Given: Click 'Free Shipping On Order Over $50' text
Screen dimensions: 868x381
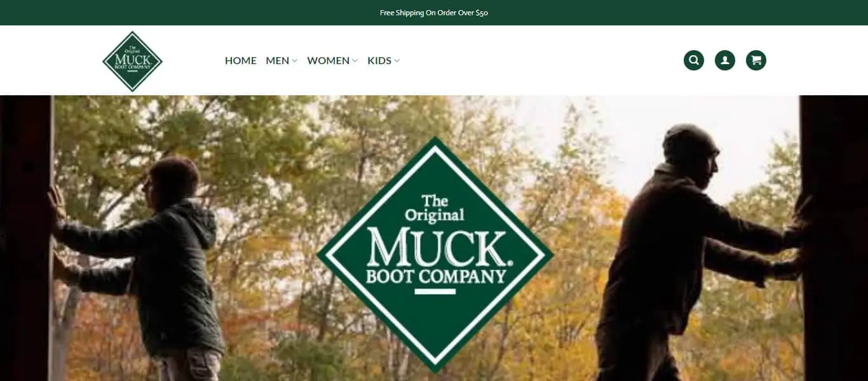Looking at the screenshot, I should click(x=434, y=13).
